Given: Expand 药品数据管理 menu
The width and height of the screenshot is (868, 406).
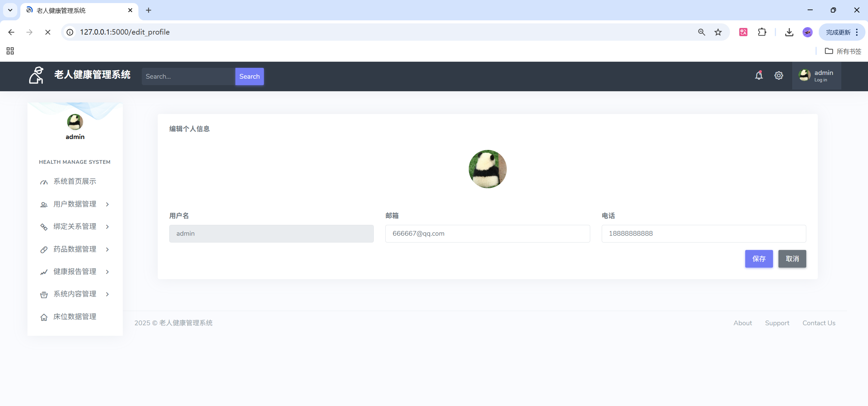Looking at the screenshot, I should (x=75, y=249).
